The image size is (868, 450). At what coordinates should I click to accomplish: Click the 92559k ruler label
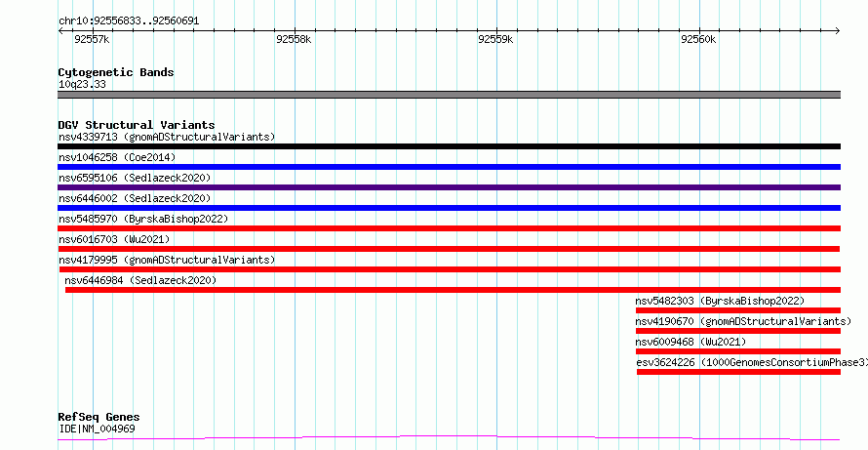tap(496, 39)
